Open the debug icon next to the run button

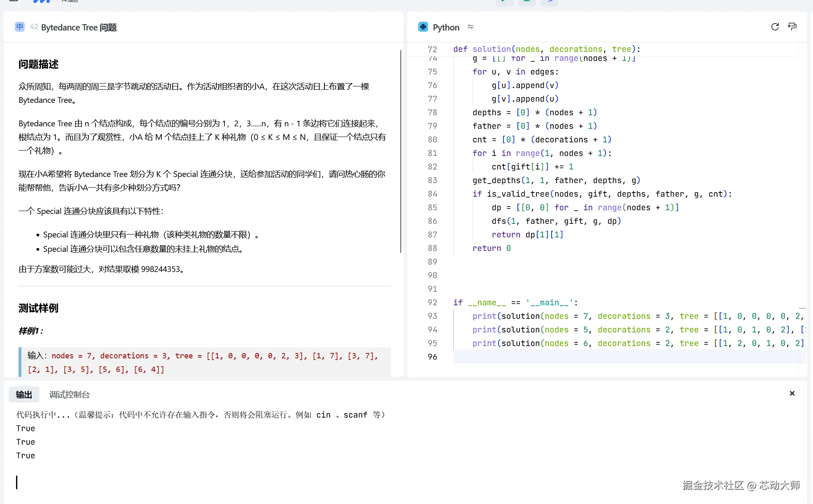coord(527,2)
